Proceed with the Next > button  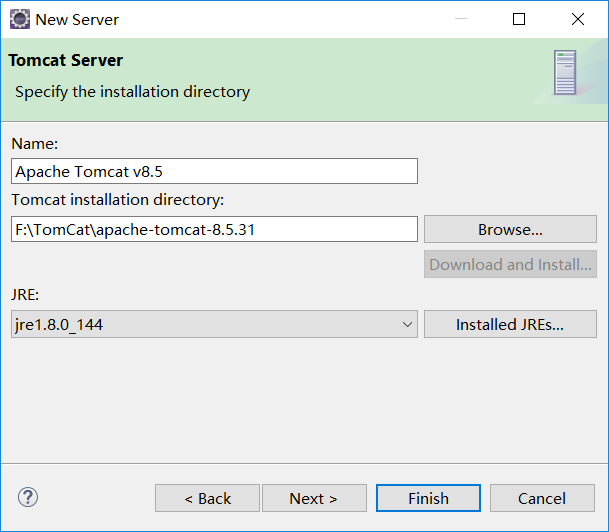313,498
